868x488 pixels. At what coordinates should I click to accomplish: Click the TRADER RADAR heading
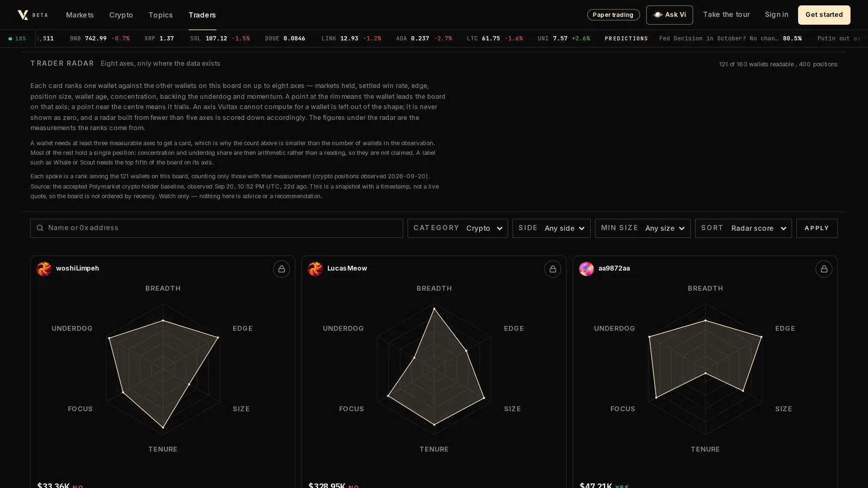62,63
